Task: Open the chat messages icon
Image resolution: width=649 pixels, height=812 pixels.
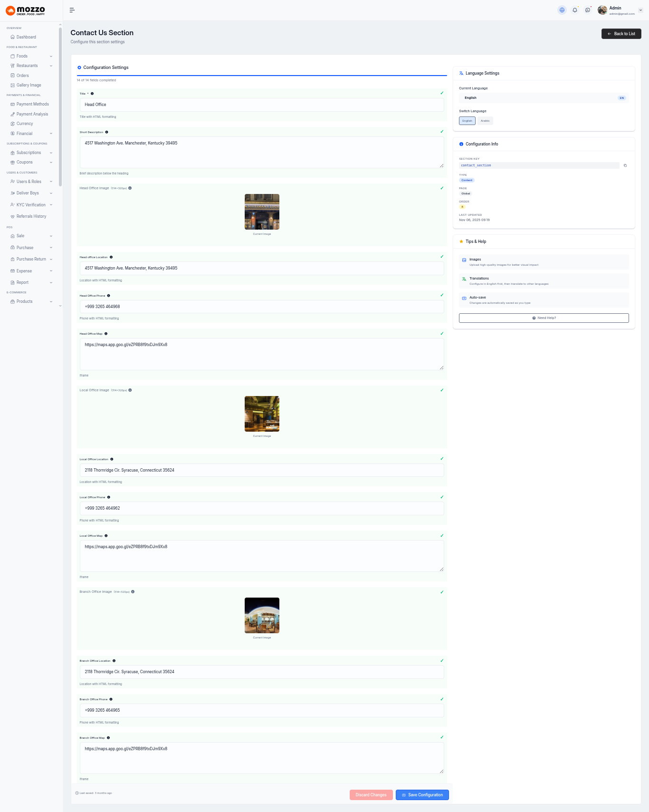Action: click(x=588, y=10)
